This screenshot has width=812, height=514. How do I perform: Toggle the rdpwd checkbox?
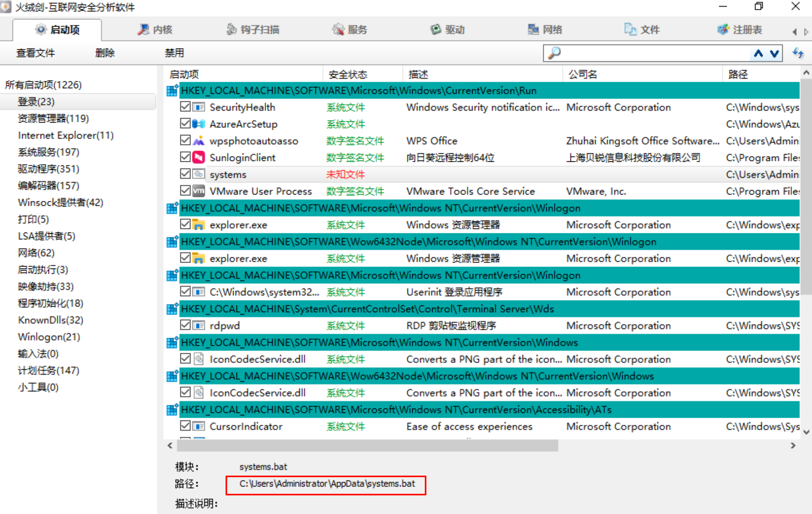tap(185, 325)
